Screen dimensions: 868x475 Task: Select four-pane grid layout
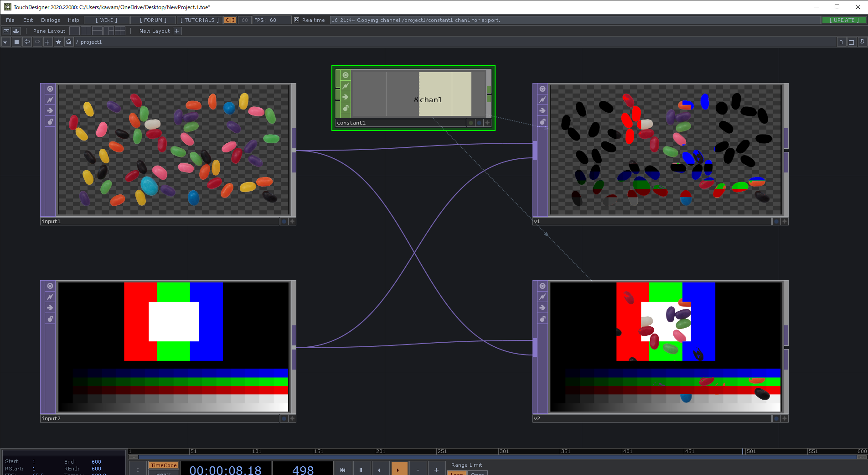120,31
